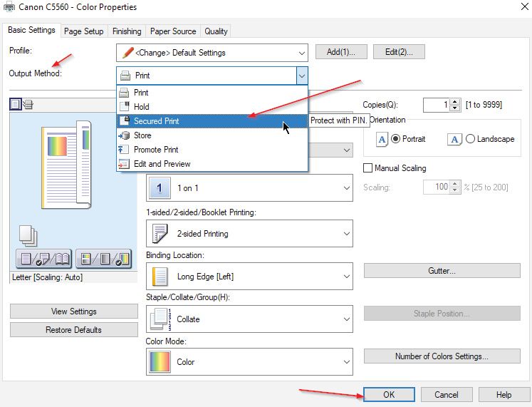Image resolution: width=532 pixels, height=407 pixels.
Task: Open the 1 on 1 page layout dropdown
Action: point(249,187)
